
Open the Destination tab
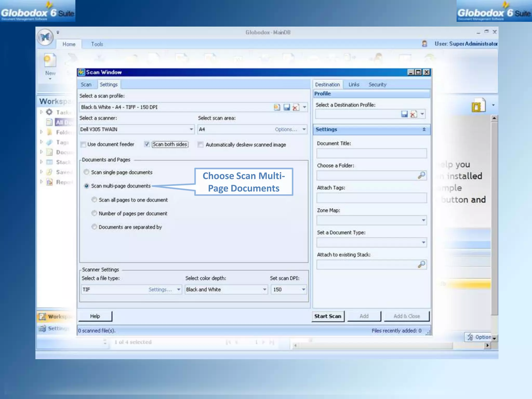[327, 84]
